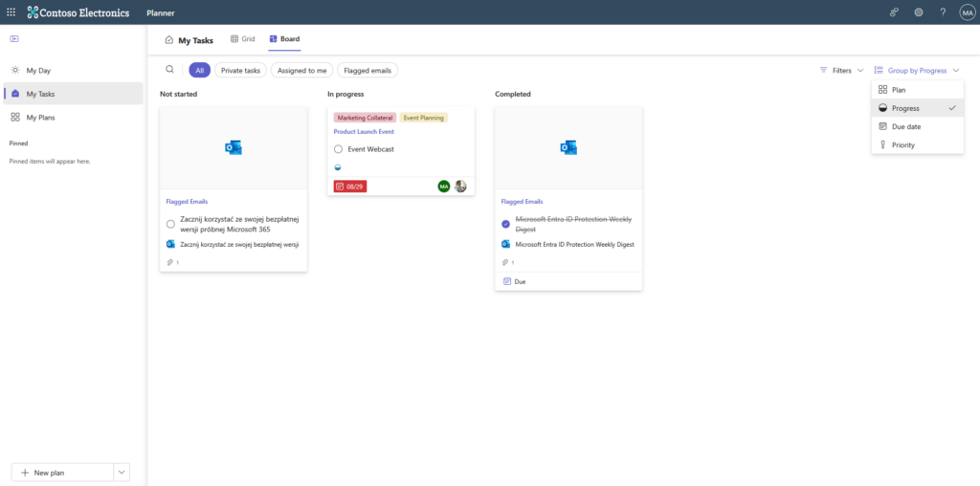
Task: Click the Outlook icon on Not started card
Action: [234, 147]
